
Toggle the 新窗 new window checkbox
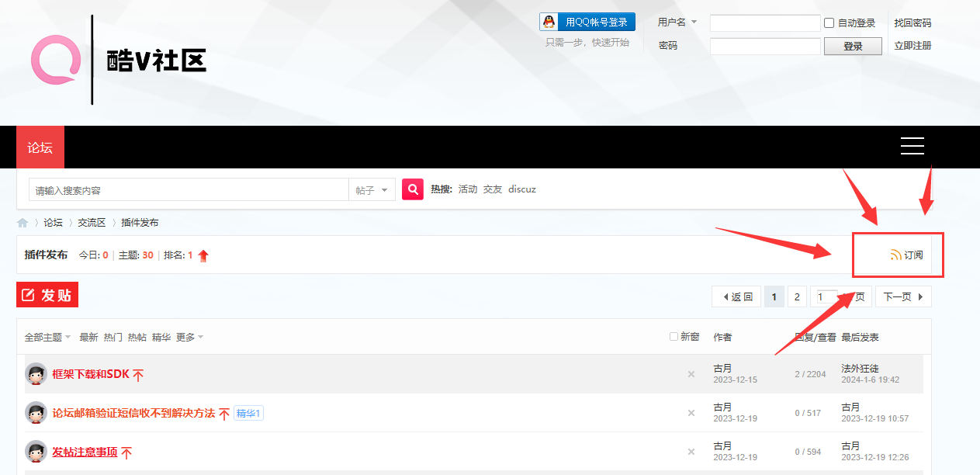pyautogui.click(x=674, y=337)
